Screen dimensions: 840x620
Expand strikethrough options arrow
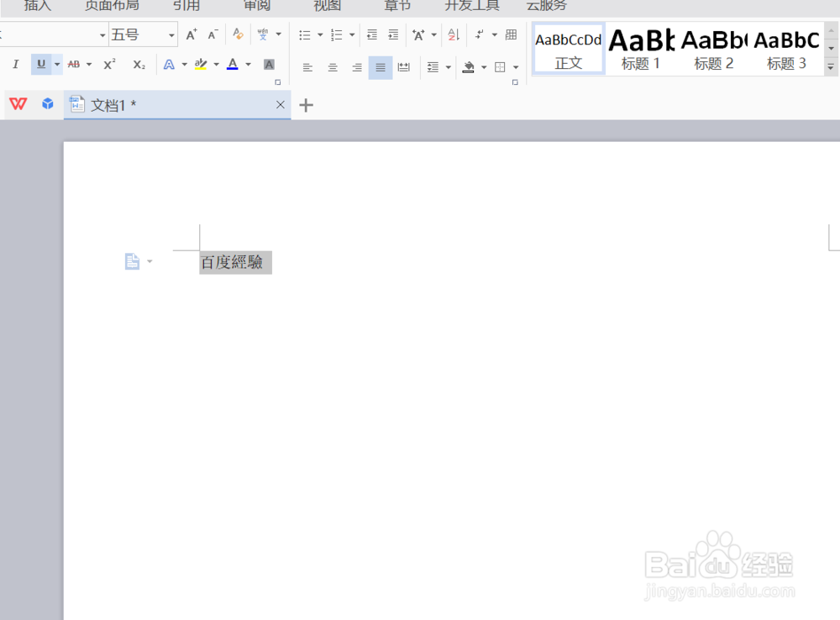click(89, 65)
